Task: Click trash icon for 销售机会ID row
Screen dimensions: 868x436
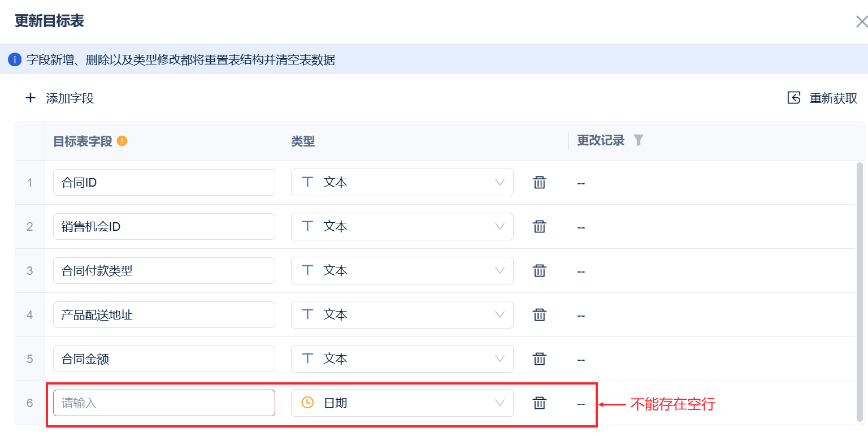Action: [540, 227]
